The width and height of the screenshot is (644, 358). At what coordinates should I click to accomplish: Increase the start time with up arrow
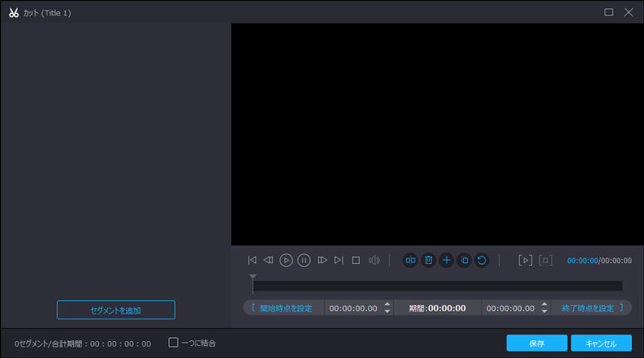point(387,305)
